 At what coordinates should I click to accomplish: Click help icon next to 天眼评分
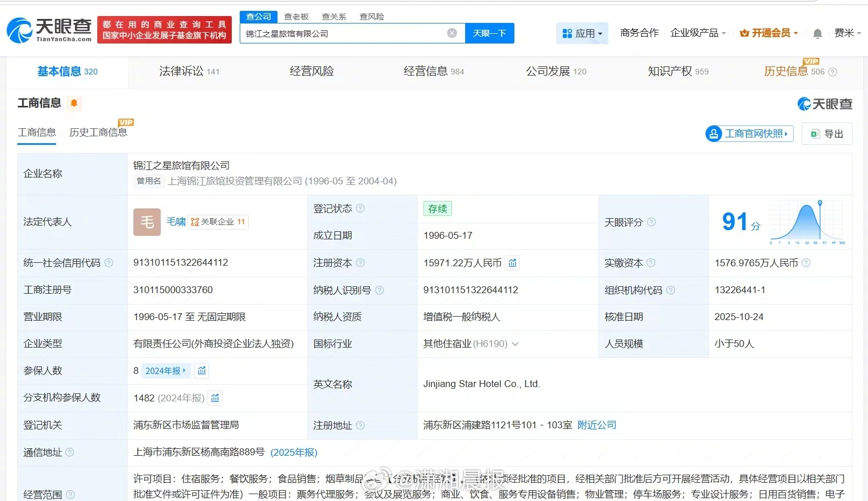651,222
